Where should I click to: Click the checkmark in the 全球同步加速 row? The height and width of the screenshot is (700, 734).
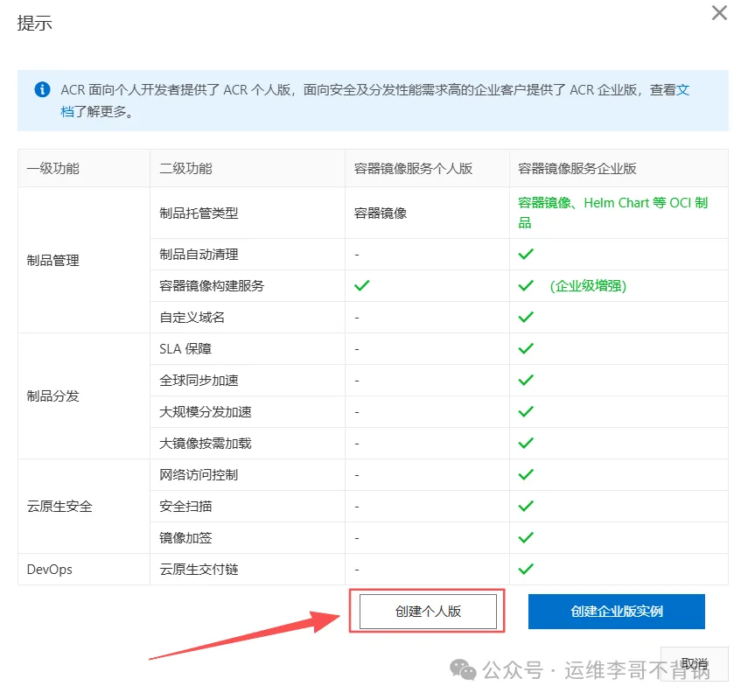click(526, 380)
